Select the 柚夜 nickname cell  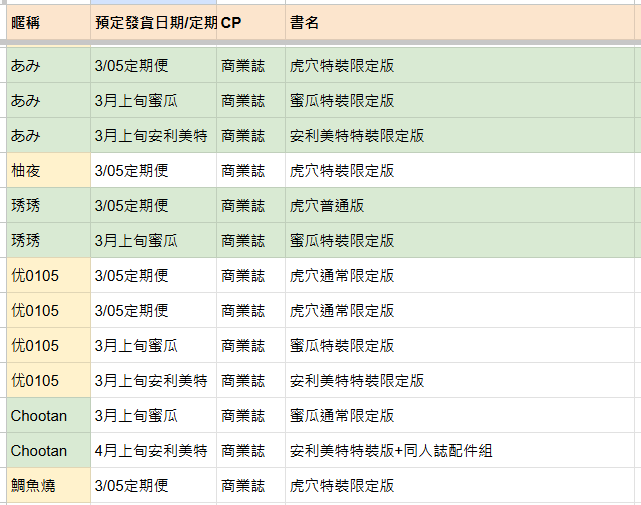click(x=49, y=171)
